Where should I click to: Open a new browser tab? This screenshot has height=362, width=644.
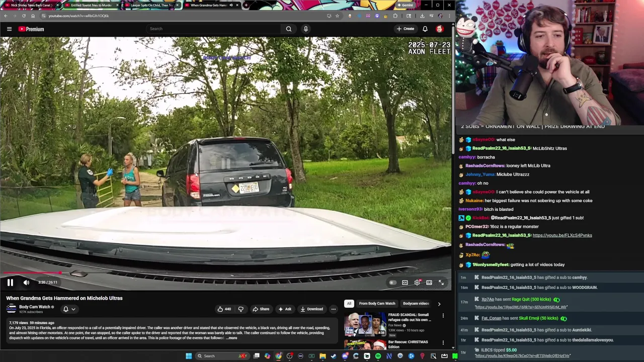246,5
